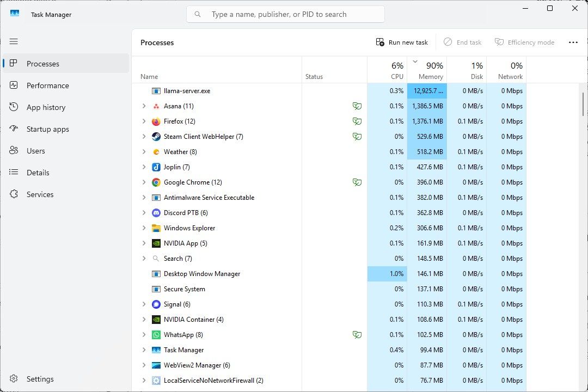The height and width of the screenshot is (392, 588).
Task: Switch to the Processes page
Action: pos(66,63)
